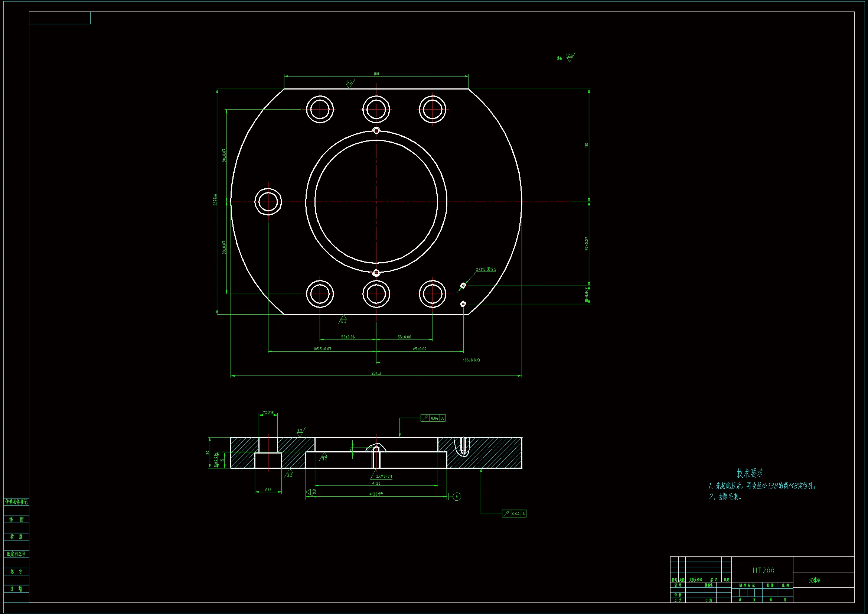Click the 技术要求 heading text
The image size is (868, 614).
pyautogui.click(x=750, y=473)
